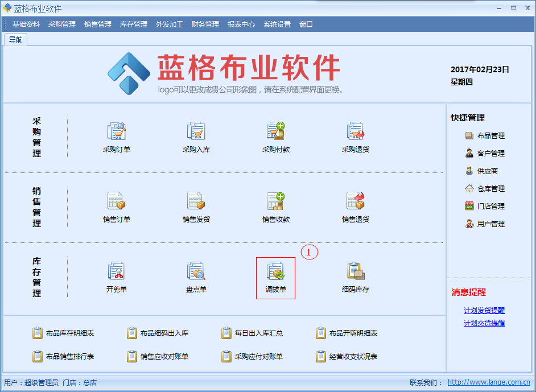Click the 消息提醒 red heading
Image resolution: width=536 pixels, height=392 pixels.
pyautogui.click(x=469, y=292)
